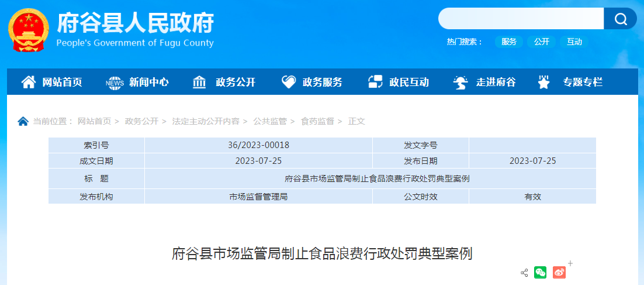Open 法定主动公开内容 breadcrumb link

click(x=206, y=121)
